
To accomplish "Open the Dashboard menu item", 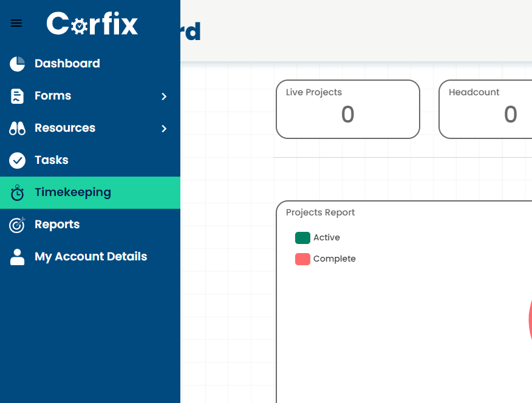I will 67,64.
